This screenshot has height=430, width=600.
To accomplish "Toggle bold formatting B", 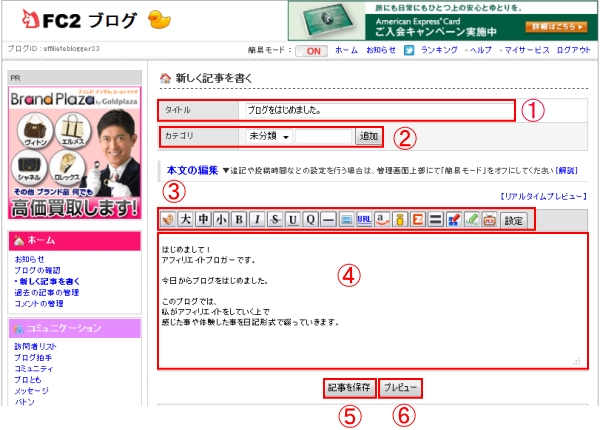I will point(239,220).
